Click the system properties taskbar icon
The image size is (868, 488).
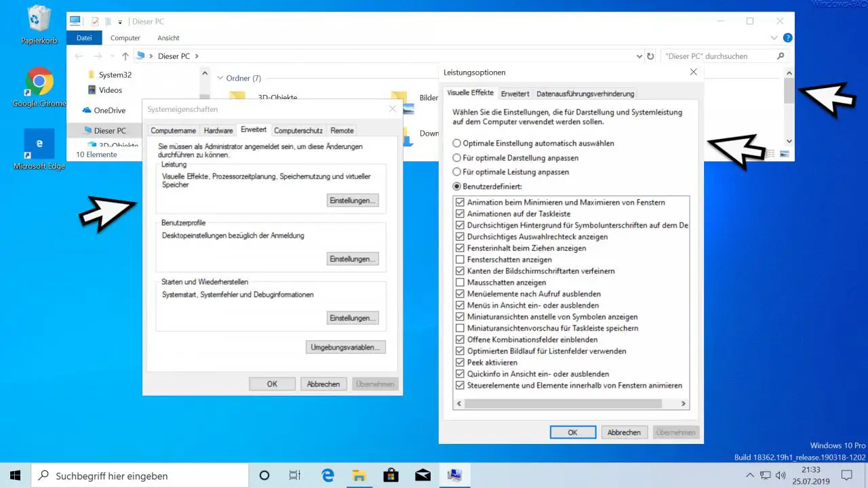tap(454, 476)
